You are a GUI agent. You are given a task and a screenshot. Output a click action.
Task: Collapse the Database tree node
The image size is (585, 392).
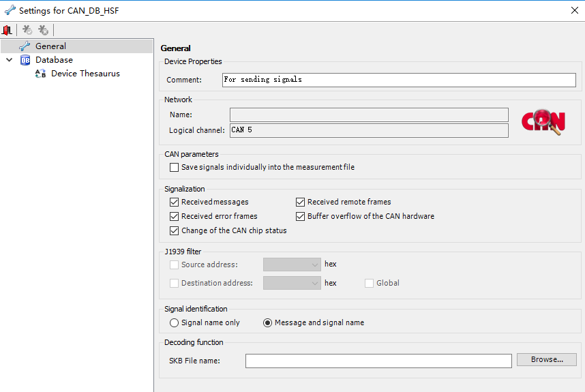coord(10,60)
